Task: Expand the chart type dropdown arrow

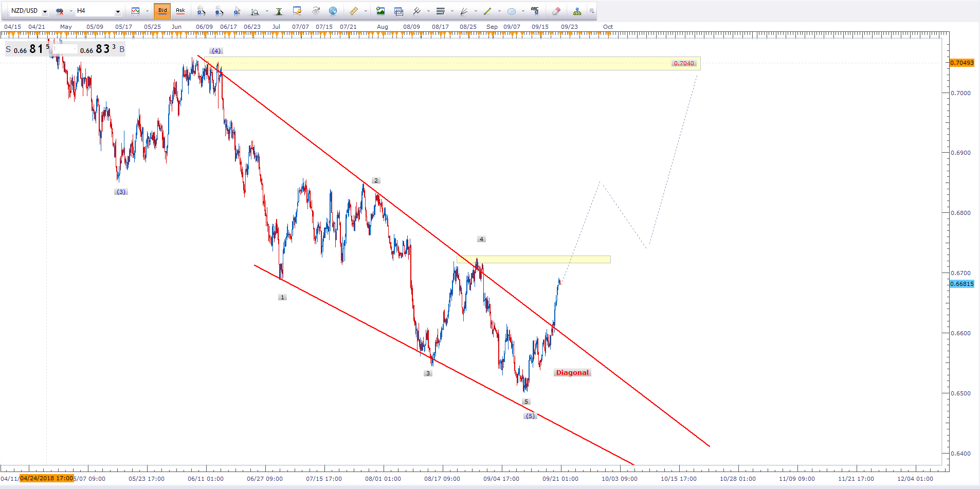Action: coord(147,11)
